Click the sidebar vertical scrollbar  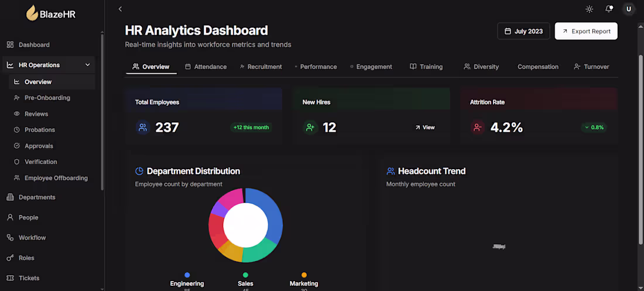[102, 112]
